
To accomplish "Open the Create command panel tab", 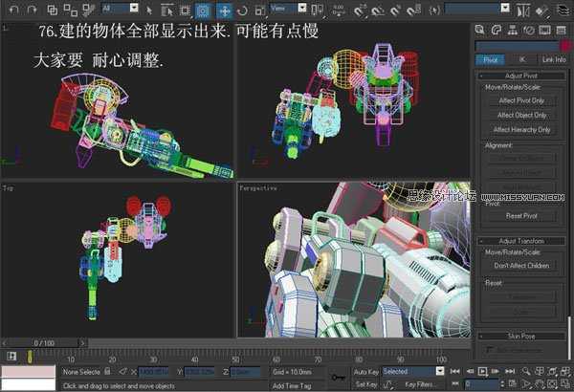I will click(x=480, y=30).
